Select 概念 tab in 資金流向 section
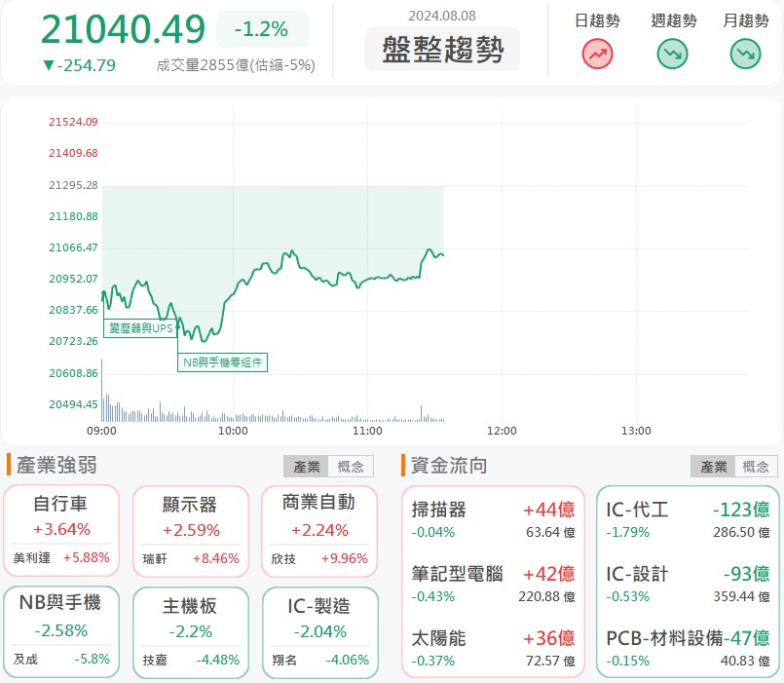 756,467
